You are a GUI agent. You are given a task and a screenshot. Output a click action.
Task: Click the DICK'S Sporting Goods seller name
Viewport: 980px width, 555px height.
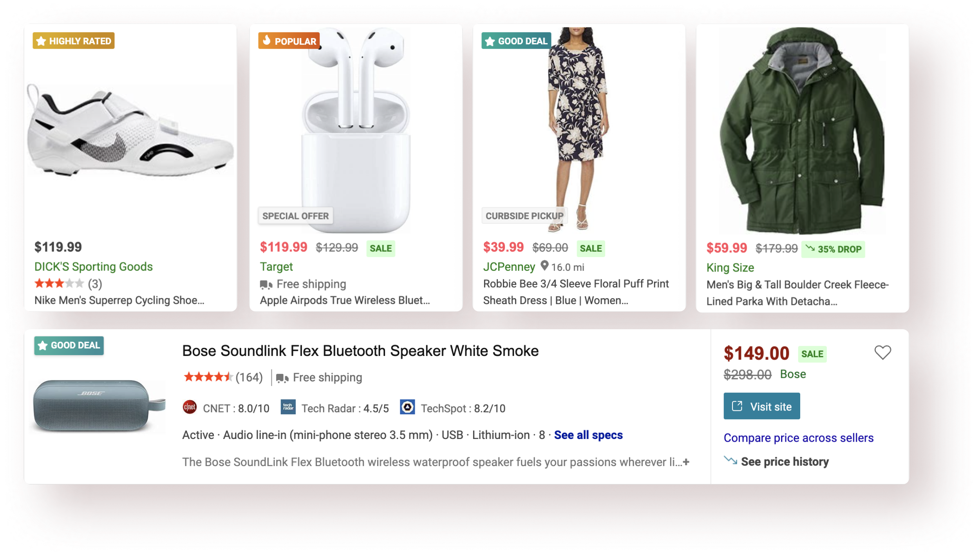93,267
